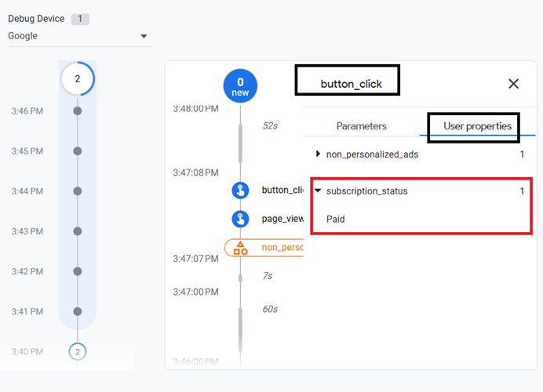Click the button_click panel title
Viewport: 543px width, 392px height.
[352, 84]
